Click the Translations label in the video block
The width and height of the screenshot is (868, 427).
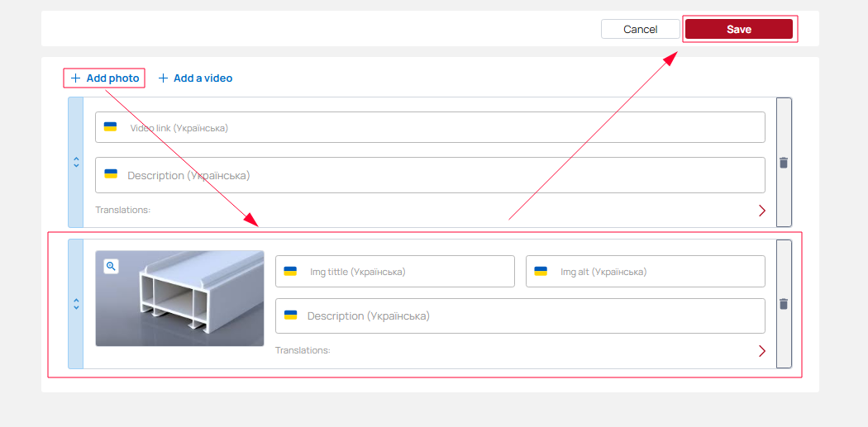123,210
